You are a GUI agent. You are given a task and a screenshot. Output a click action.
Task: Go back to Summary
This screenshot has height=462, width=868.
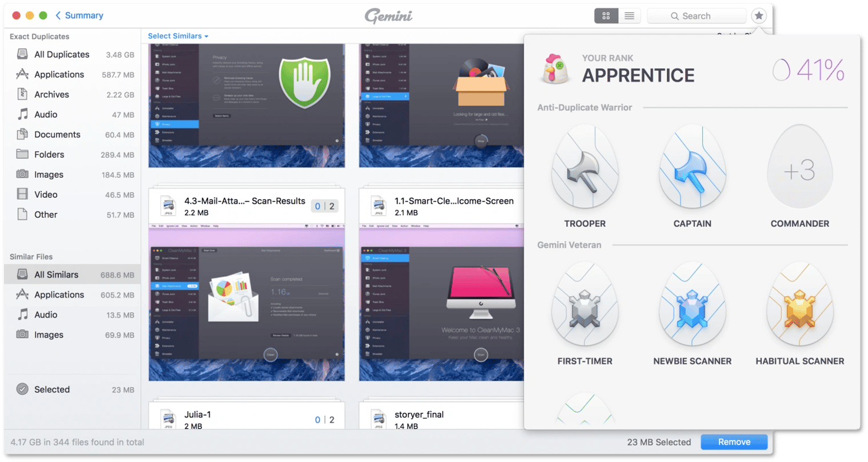80,15
